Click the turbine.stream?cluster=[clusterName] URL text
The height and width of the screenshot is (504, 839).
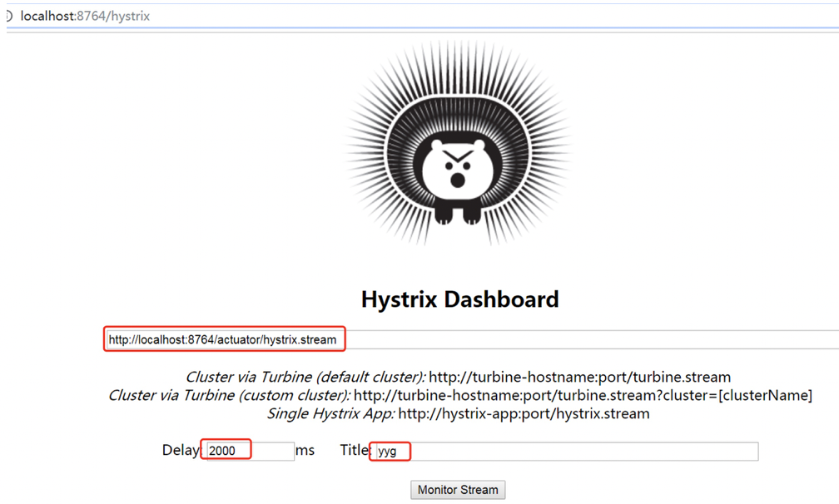[583, 395]
